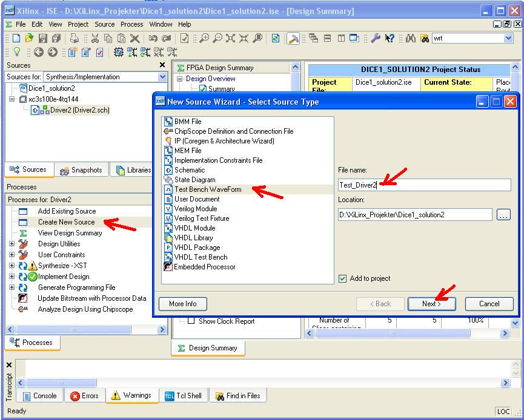Viewport: 524px width, 420px height.
Task: Select Driver2 (Driver2.sch) in Sources tree
Action: (x=79, y=110)
